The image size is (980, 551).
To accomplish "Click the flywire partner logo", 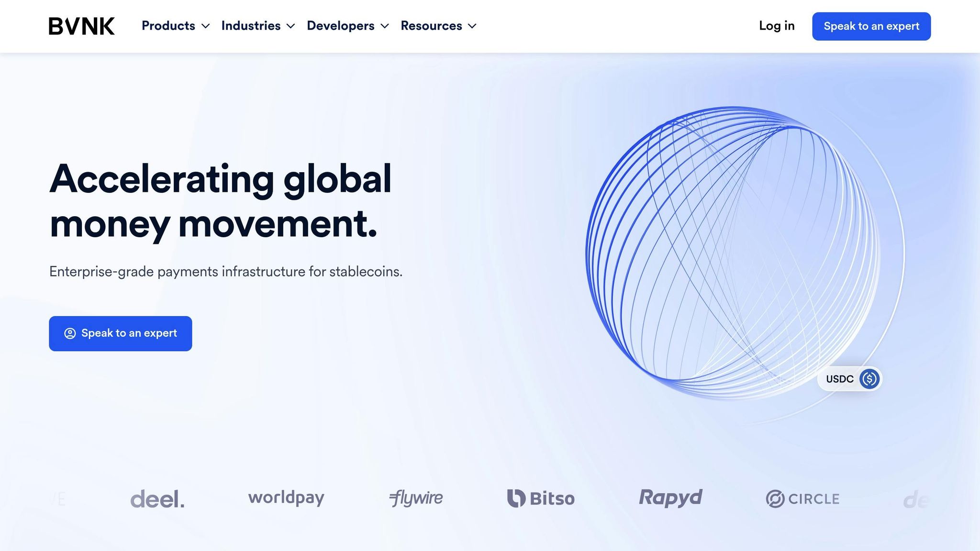I will [x=416, y=498].
